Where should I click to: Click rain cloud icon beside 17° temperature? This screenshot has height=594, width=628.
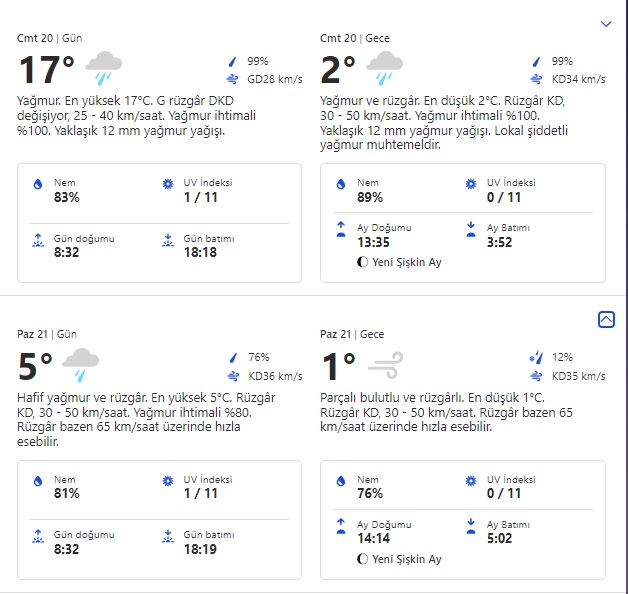click(x=103, y=68)
